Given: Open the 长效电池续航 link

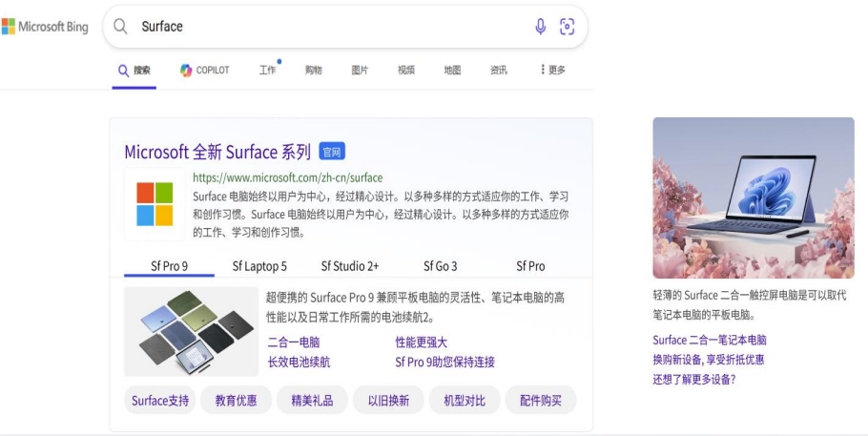Looking at the screenshot, I should 299,363.
